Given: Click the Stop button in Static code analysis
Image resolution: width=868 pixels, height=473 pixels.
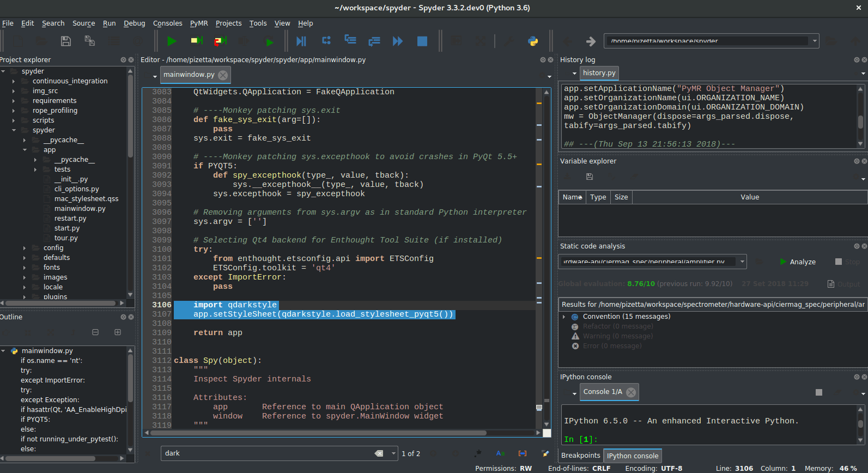Looking at the screenshot, I should click(x=848, y=262).
